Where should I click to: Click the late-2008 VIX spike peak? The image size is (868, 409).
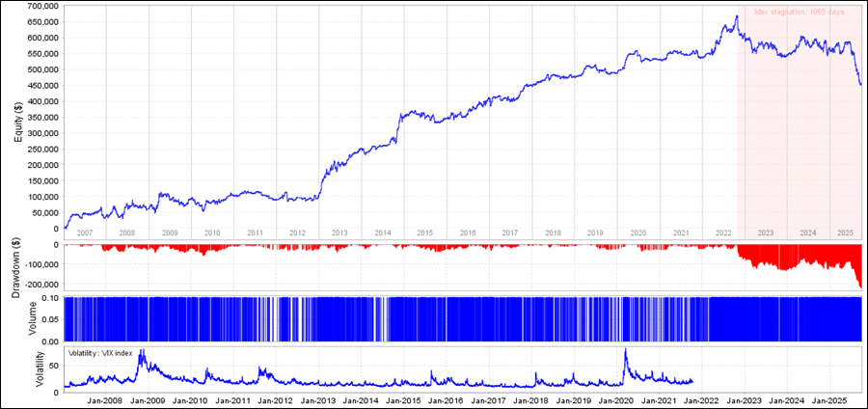click(142, 353)
